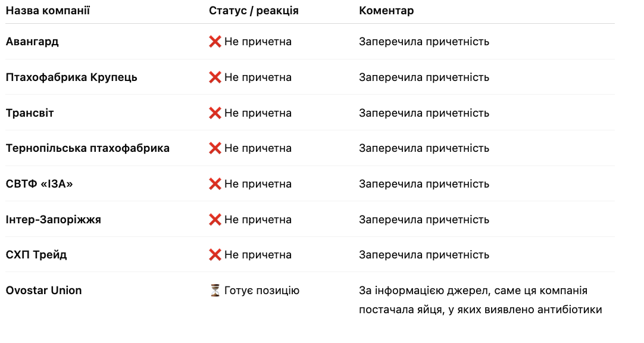This screenshot has height=343, width=644.
Task: Click the Ovostar Union comment about antibiotics
Action: click(x=480, y=300)
